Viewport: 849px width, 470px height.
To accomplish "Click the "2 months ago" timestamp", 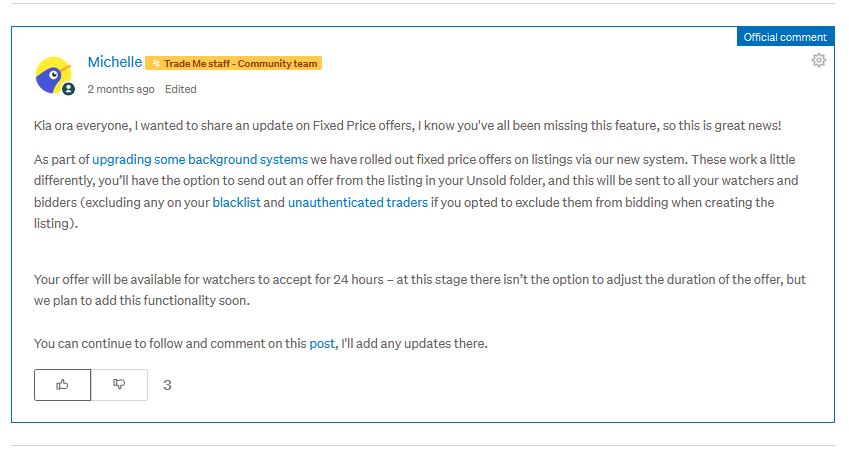I will tap(121, 89).
